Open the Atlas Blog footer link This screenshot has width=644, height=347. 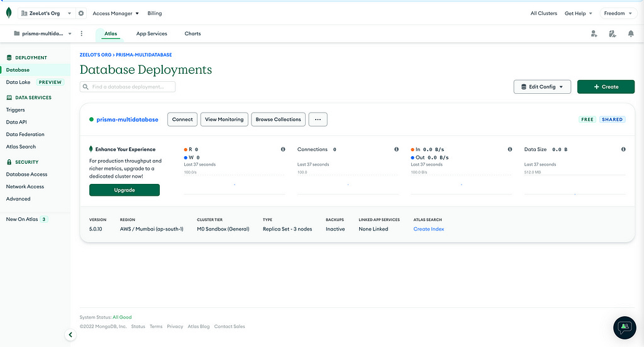(198, 326)
